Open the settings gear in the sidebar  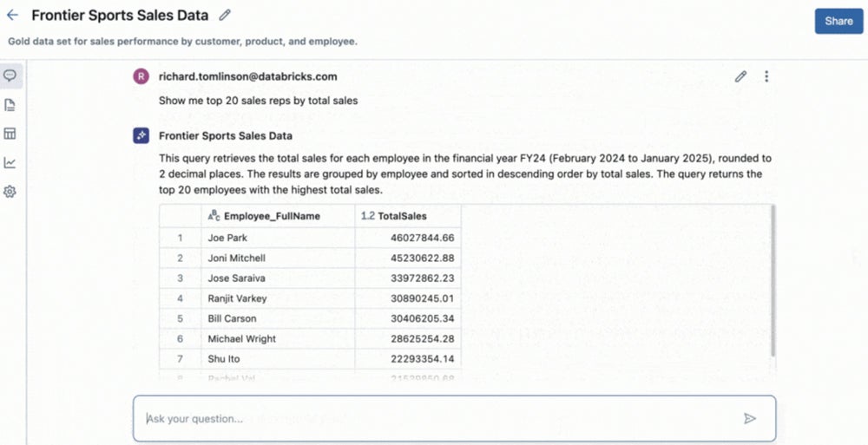(10, 192)
